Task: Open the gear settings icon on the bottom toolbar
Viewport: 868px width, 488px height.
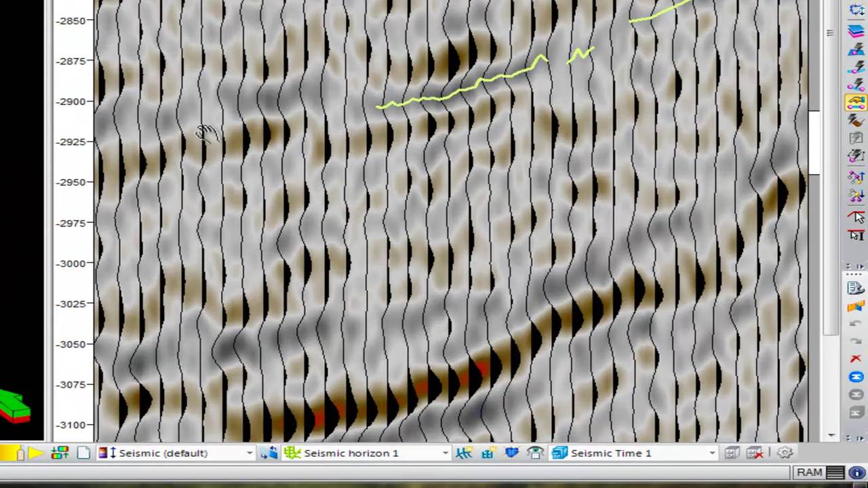Action: click(785, 453)
